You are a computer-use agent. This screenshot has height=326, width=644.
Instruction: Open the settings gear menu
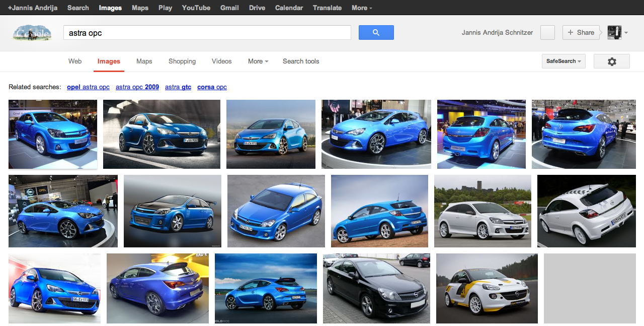click(x=612, y=61)
